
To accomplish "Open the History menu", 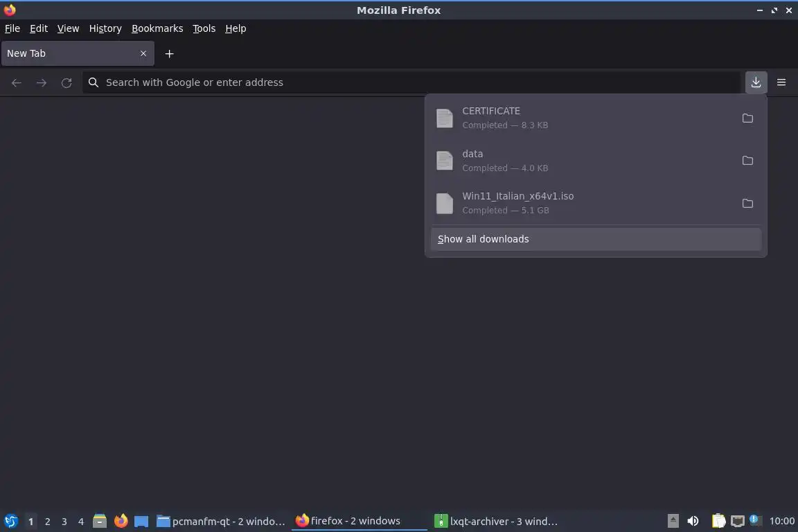I will point(105,28).
